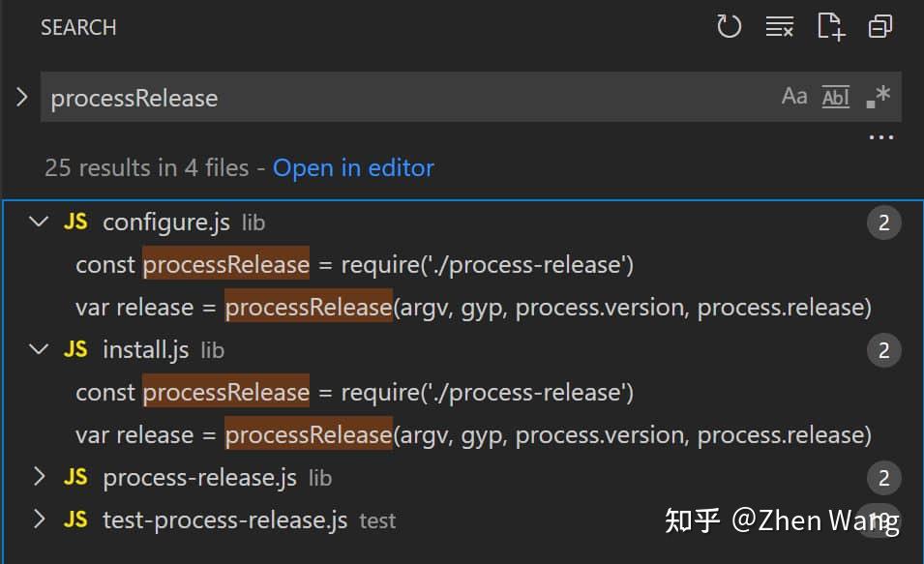Switch focus to the SEARCH panel header
Viewport: 924px width, 564px height.
77,27
